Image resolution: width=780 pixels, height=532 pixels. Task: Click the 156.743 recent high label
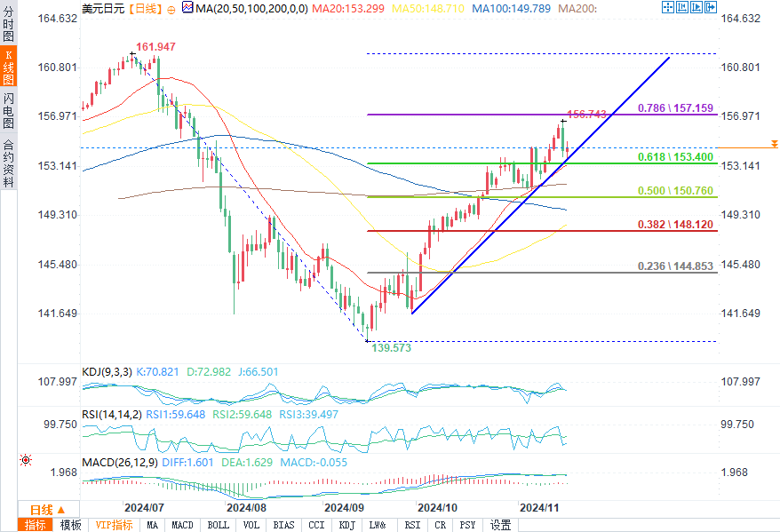coord(586,115)
